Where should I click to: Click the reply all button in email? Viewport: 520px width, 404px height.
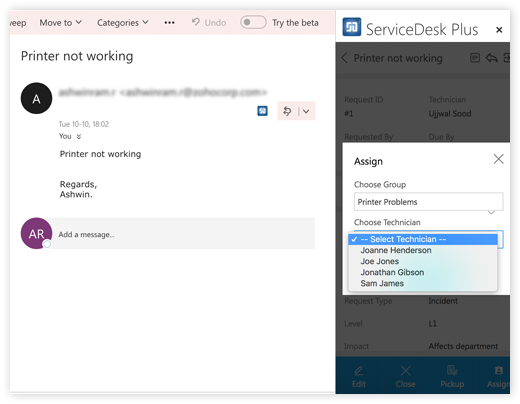tap(287, 111)
